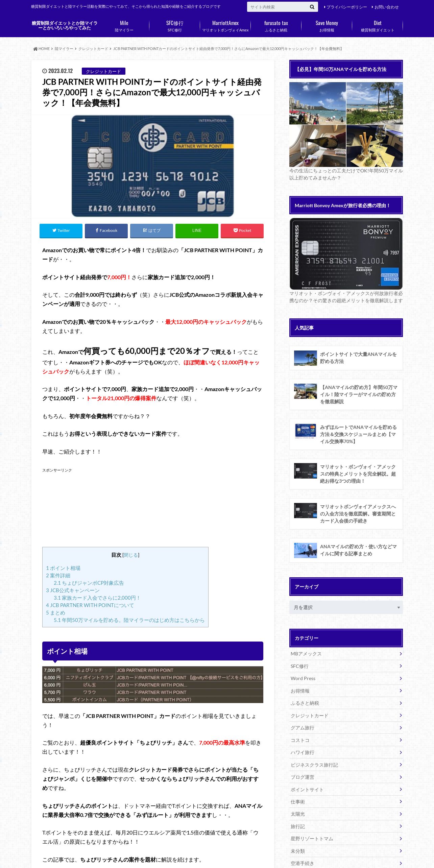Open the ふるさと納税 category
The image size is (434, 868).
(346, 703)
